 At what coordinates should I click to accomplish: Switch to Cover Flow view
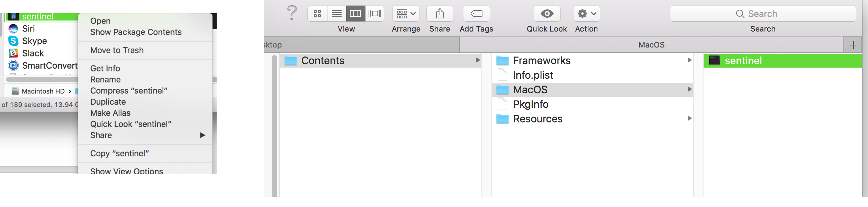[x=374, y=14]
